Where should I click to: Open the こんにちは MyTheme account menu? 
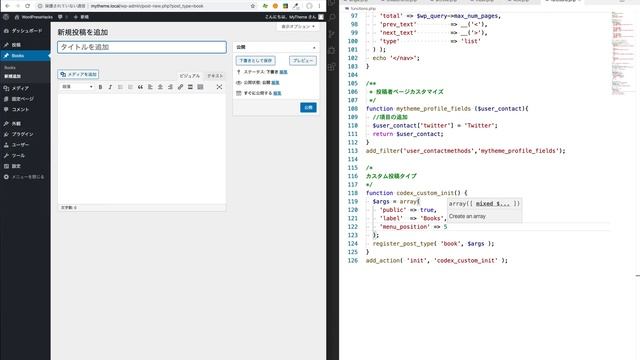click(294, 17)
